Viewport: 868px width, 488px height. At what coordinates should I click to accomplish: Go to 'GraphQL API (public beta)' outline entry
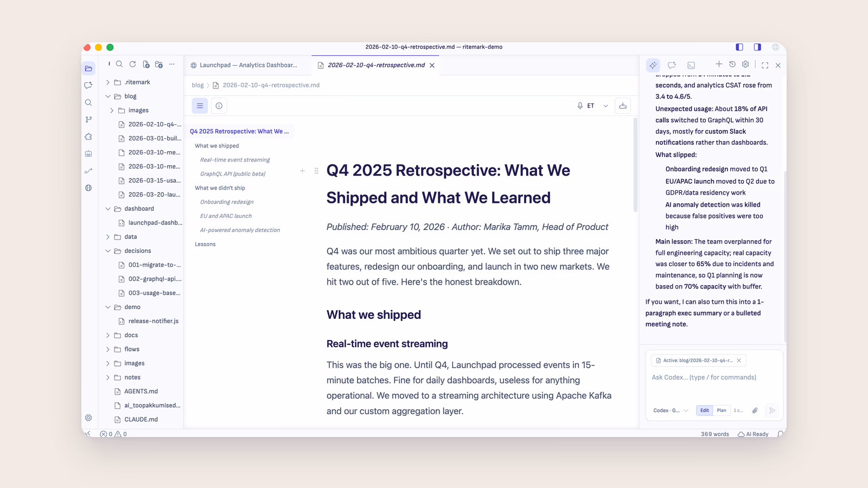click(233, 174)
